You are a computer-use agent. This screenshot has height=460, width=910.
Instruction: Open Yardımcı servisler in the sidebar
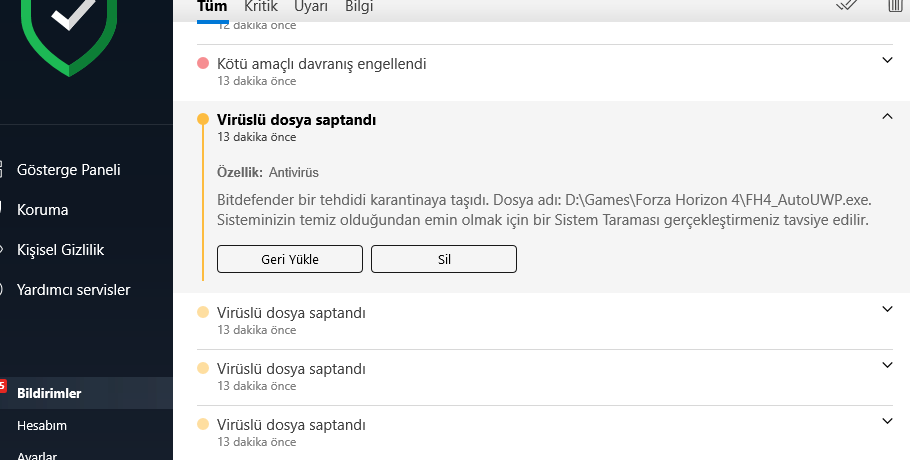pyautogui.click(x=73, y=289)
